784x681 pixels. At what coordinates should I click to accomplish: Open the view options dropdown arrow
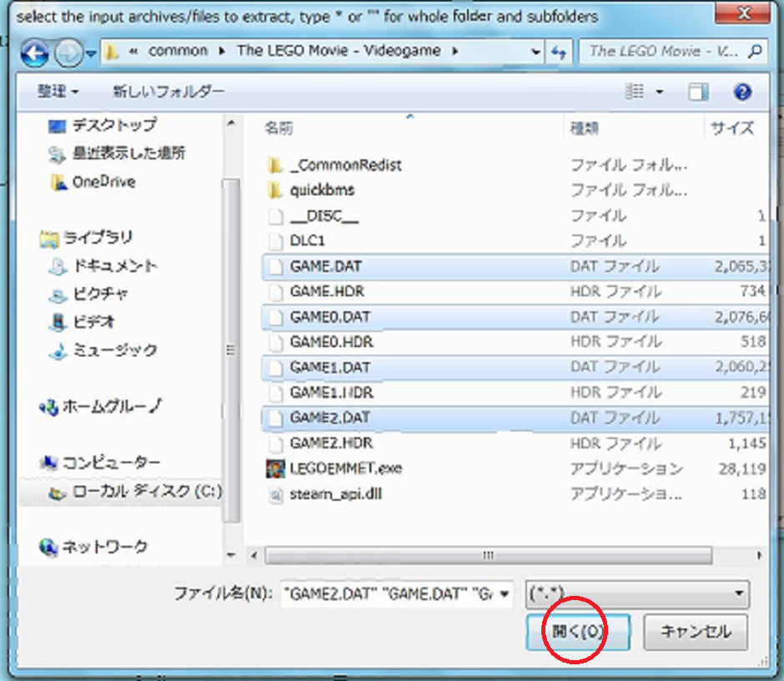[660, 92]
